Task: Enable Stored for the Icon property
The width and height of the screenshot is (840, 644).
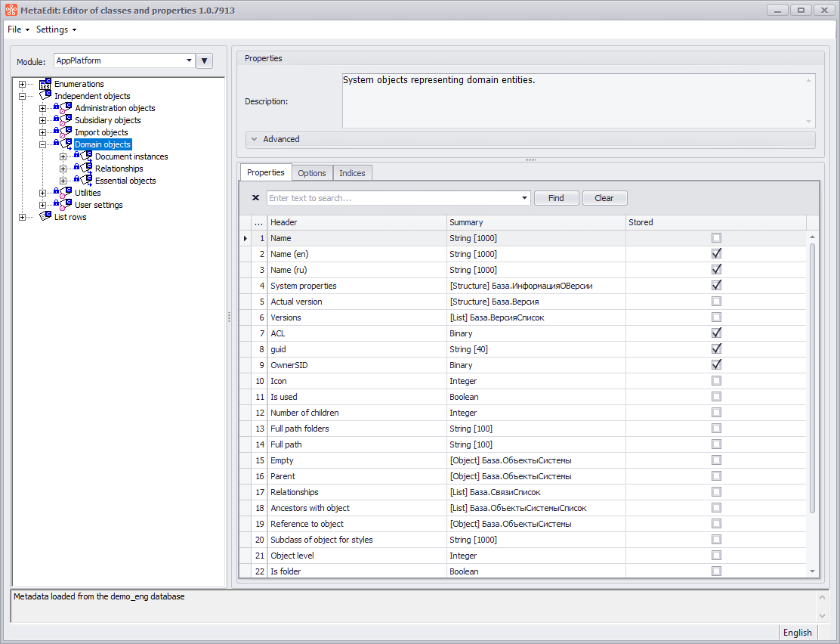Action: pyautogui.click(x=716, y=381)
